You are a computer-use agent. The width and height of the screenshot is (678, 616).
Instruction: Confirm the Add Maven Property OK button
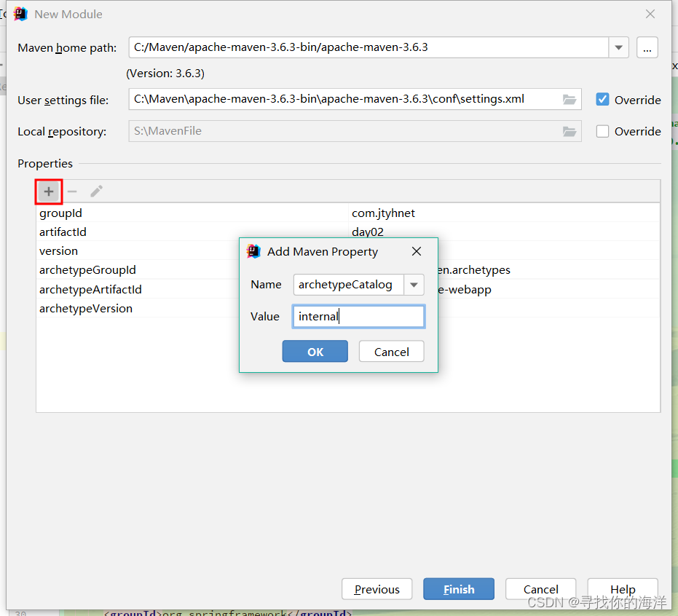[315, 352]
